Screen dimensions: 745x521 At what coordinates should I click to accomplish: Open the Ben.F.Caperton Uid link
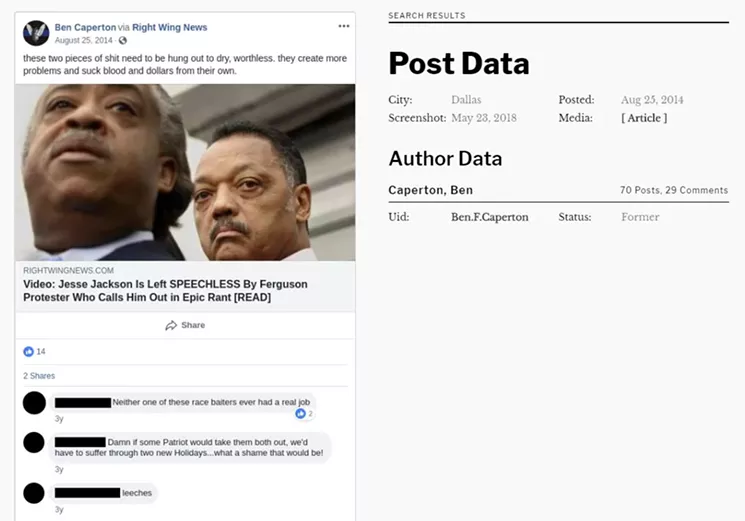(x=489, y=217)
